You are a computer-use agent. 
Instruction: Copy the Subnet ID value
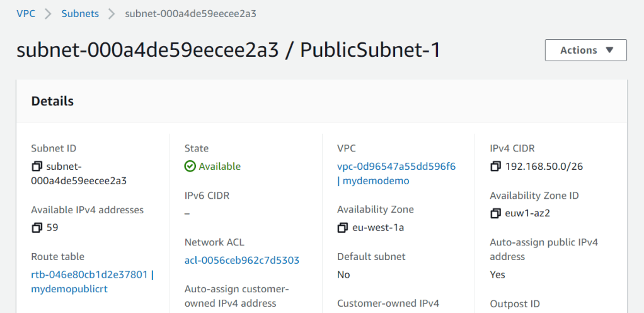coord(37,167)
